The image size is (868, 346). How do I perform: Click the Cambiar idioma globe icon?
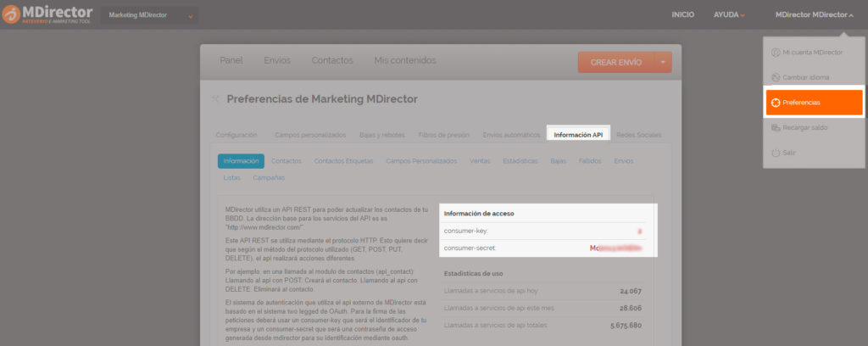pyautogui.click(x=775, y=77)
